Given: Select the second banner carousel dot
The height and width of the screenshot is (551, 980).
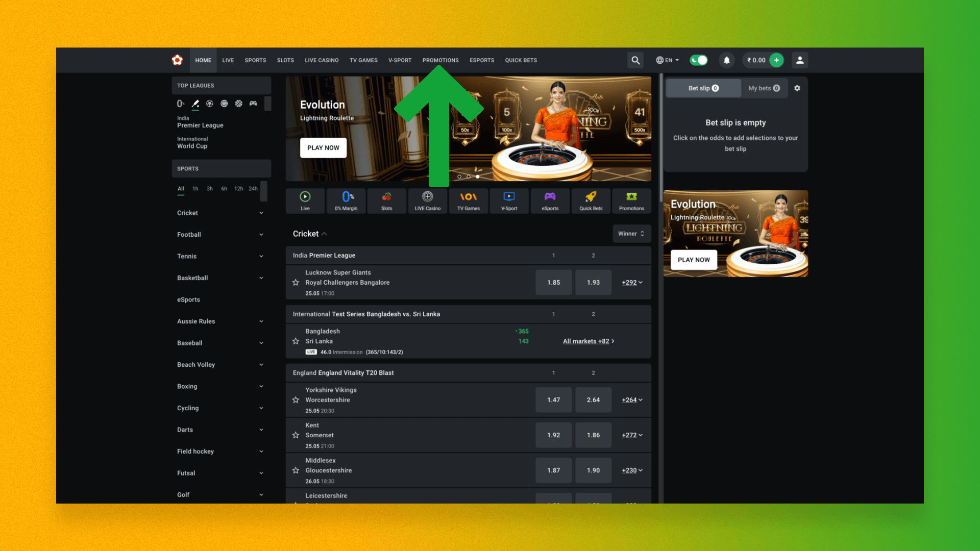Looking at the screenshot, I should pyautogui.click(x=469, y=177).
